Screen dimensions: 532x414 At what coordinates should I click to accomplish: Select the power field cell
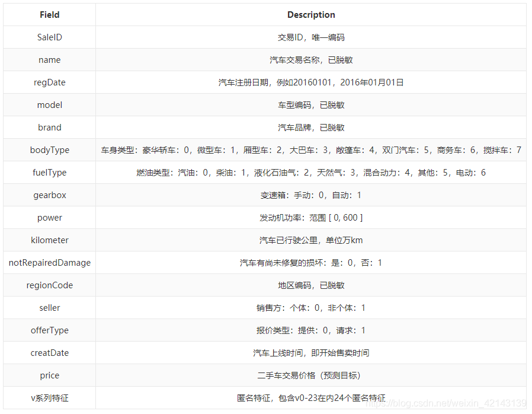49,217
